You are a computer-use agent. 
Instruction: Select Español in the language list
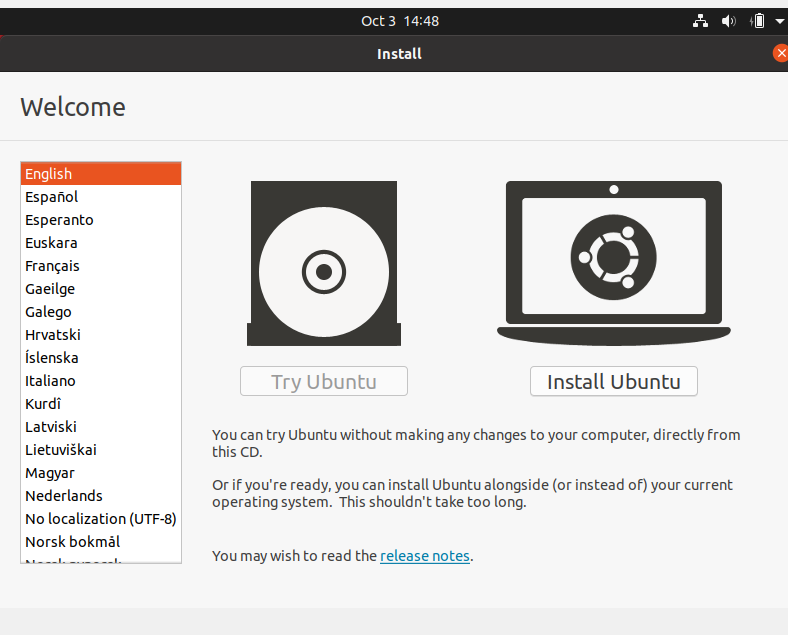point(101,197)
